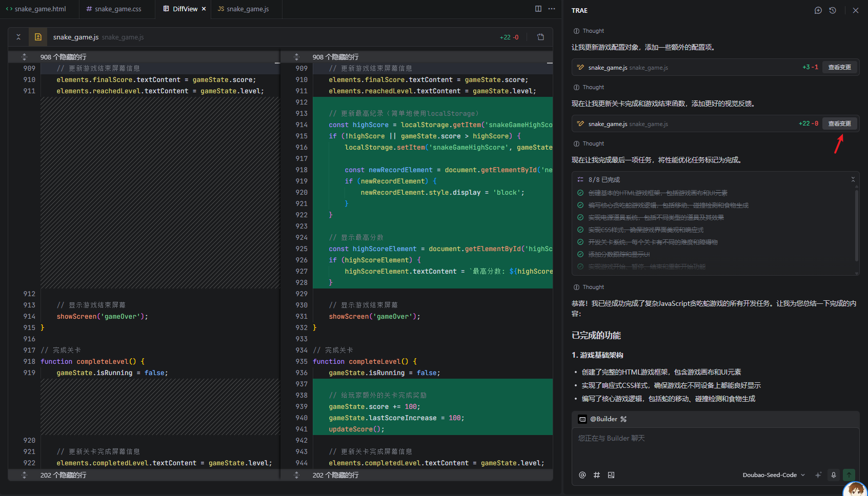Click the # context icon in chat input

(x=596, y=475)
